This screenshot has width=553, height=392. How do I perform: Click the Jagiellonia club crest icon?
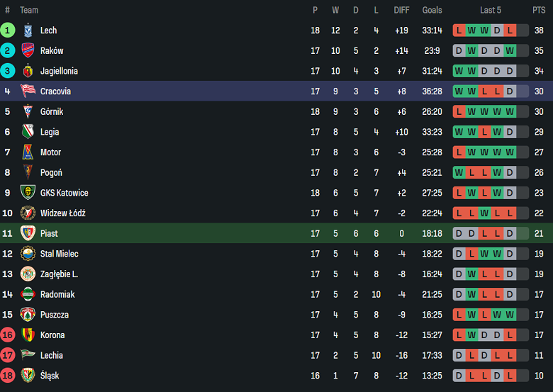pyautogui.click(x=28, y=71)
